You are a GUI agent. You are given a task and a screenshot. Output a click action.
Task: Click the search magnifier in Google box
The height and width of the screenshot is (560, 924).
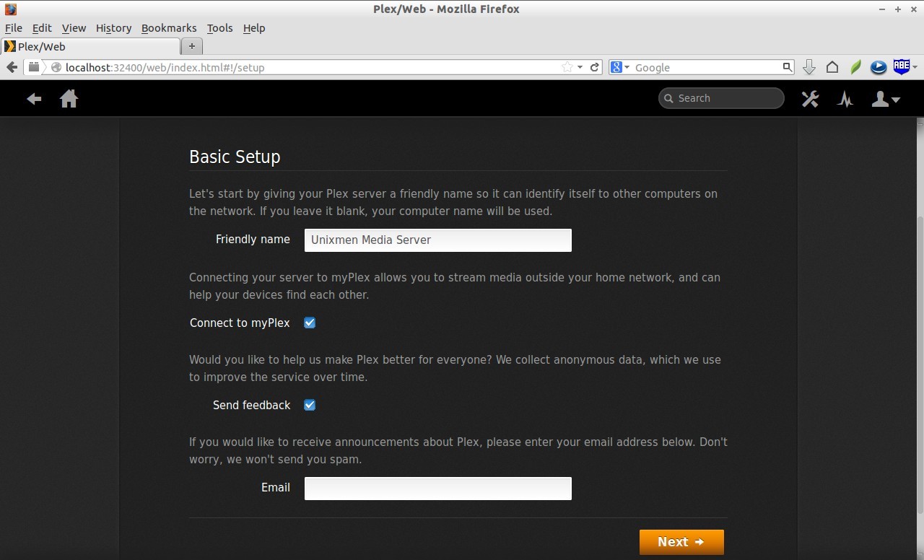pos(787,67)
